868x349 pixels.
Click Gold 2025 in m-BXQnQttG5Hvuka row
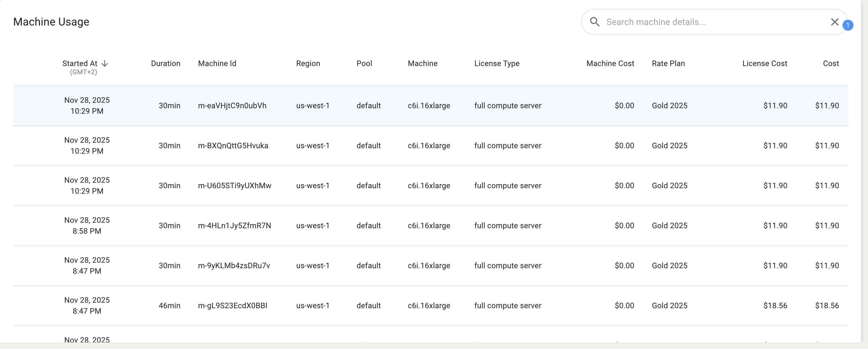pos(669,146)
